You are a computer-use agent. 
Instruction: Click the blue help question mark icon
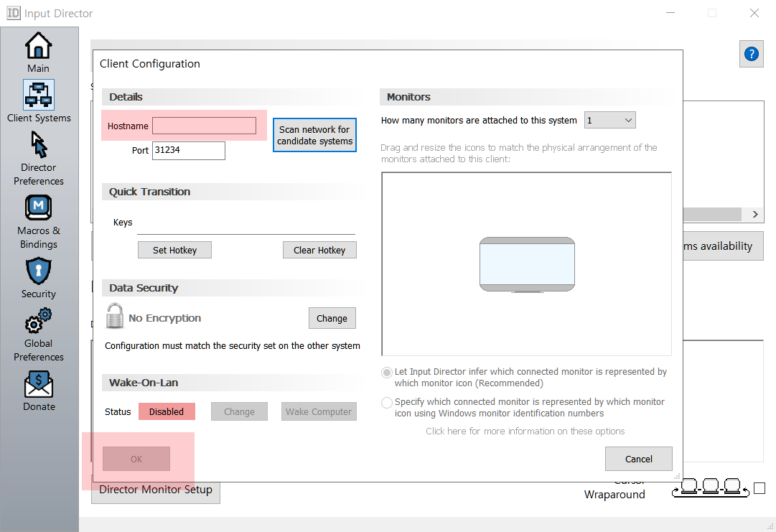(x=752, y=53)
